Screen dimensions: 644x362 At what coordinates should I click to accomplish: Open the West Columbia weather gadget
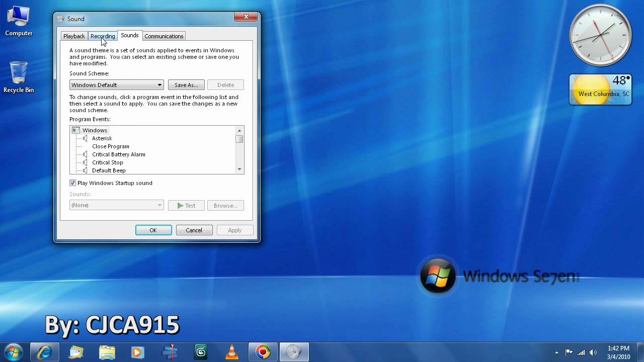[x=600, y=89]
